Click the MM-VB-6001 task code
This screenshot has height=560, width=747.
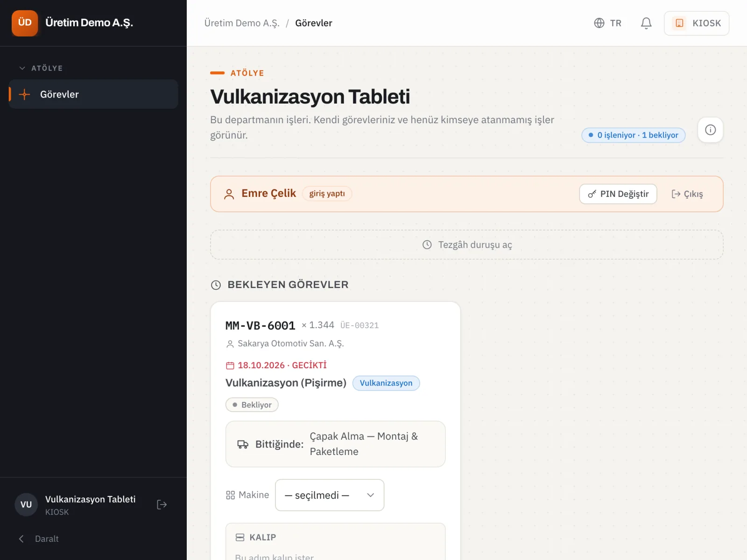pyautogui.click(x=260, y=325)
